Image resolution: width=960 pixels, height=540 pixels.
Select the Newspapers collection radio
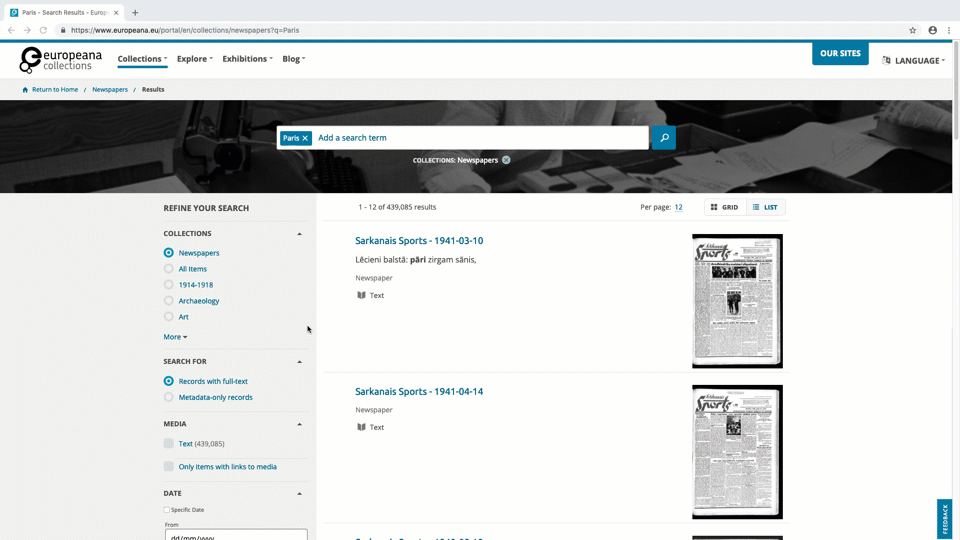pos(168,253)
